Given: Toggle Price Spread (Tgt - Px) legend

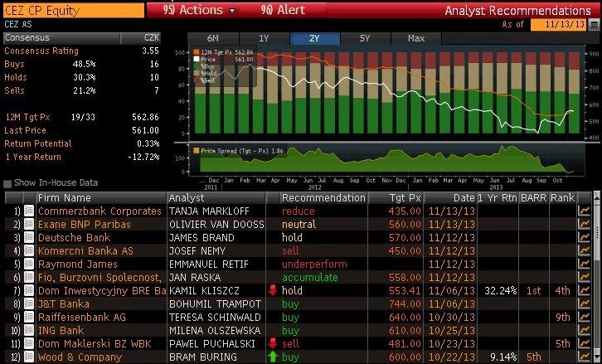Looking at the screenshot, I should (x=197, y=151).
